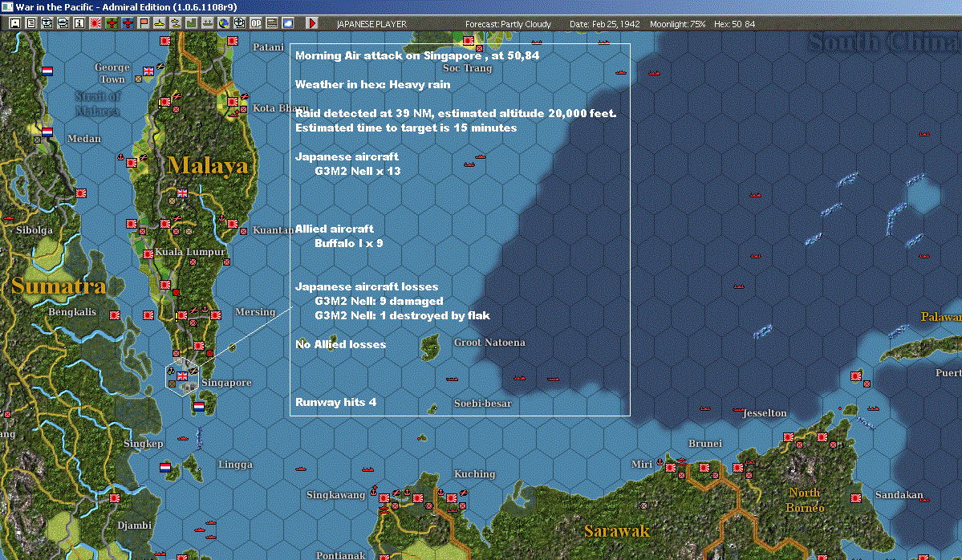
Task: Select the Dutch flag base at Medan
Action: coord(47,132)
